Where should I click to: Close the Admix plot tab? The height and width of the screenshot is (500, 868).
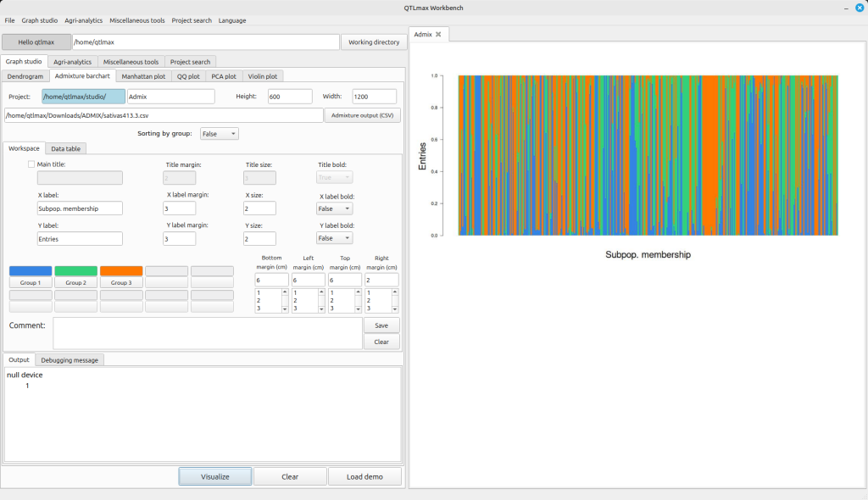(x=438, y=35)
